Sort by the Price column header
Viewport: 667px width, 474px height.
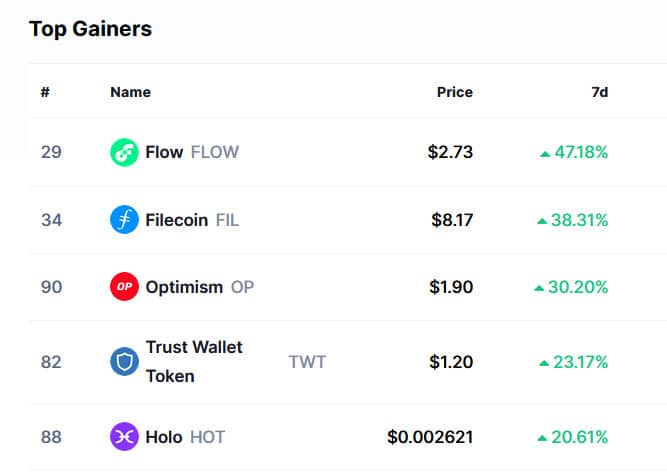[455, 92]
